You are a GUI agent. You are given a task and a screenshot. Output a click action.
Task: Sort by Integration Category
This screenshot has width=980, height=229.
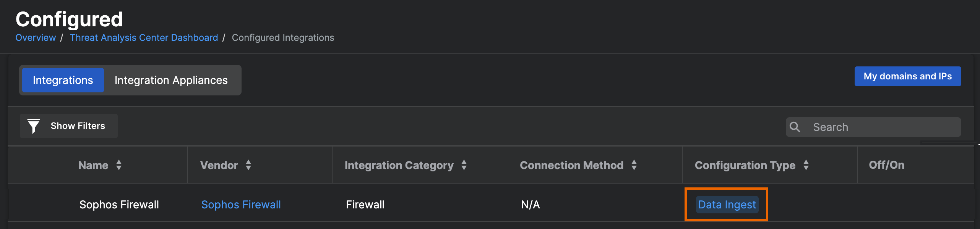pyautogui.click(x=464, y=165)
